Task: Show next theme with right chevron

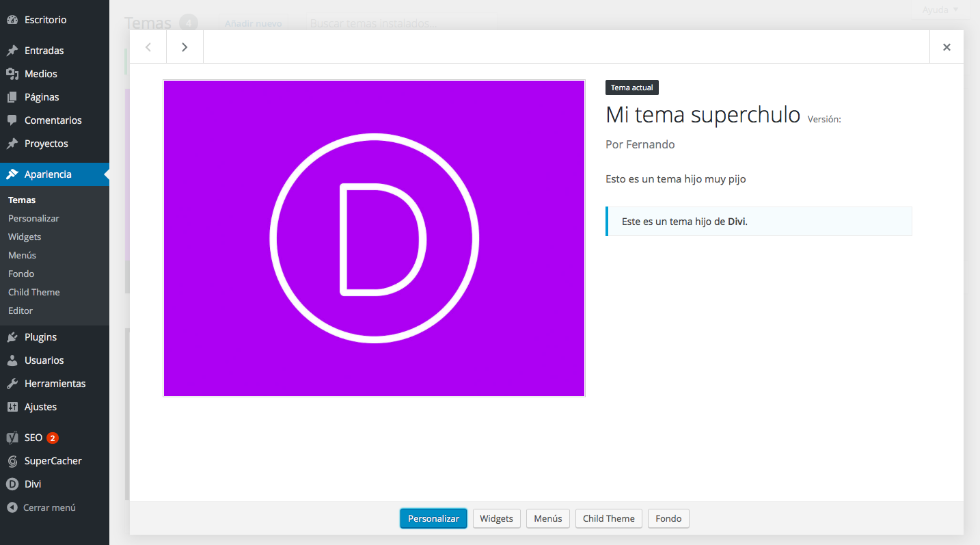Action: [x=185, y=47]
